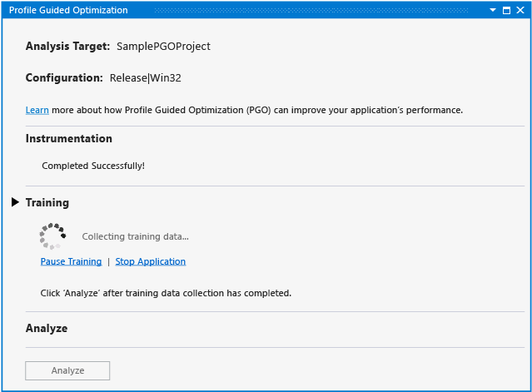532x392 pixels.
Task: Click the Collecting training data status text
Action: [135, 236]
